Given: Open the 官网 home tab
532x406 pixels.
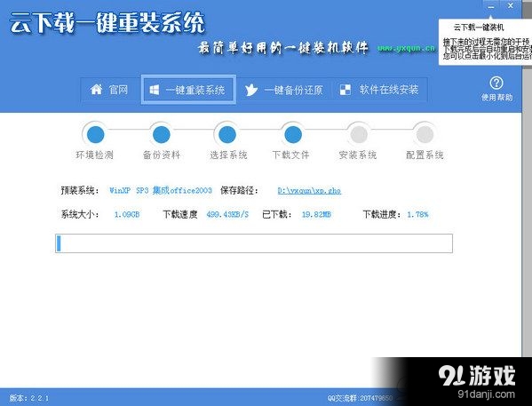Looking at the screenshot, I should coord(110,90).
